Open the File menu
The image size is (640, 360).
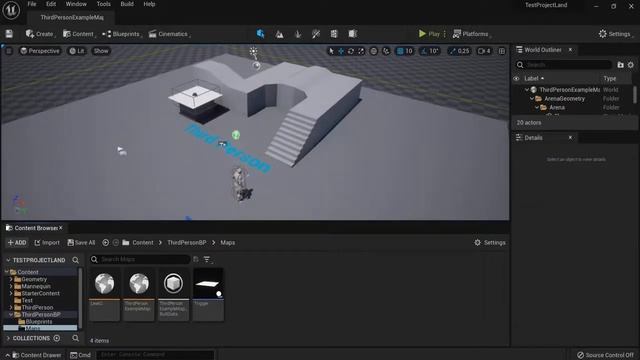32,4
